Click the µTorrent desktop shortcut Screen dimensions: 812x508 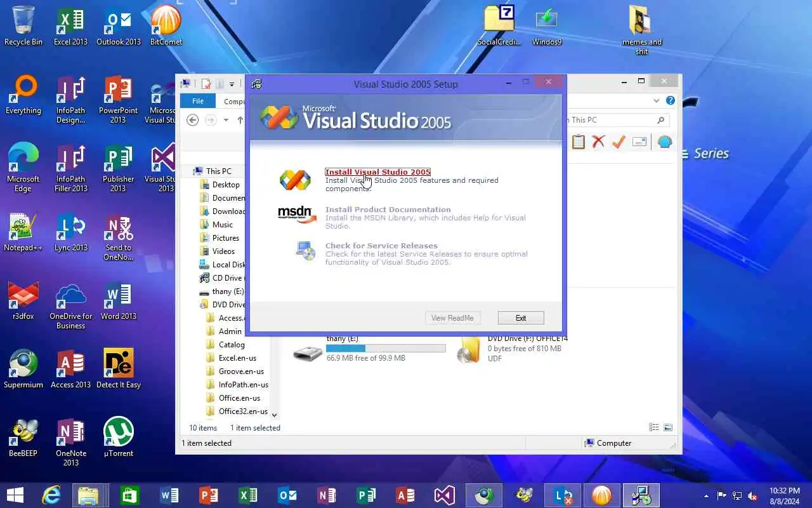pyautogui.click(x=119, y=438)
